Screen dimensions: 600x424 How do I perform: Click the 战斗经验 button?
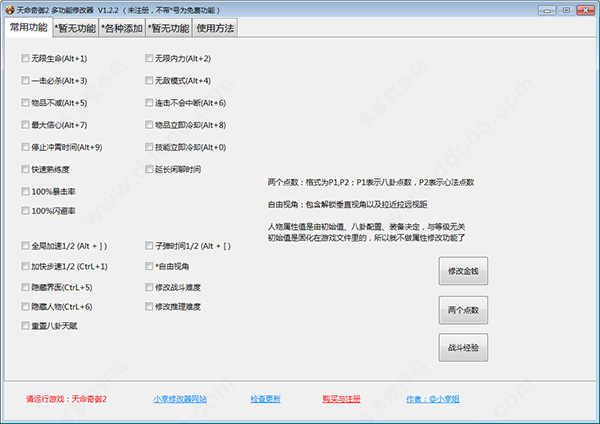[463, 347]
